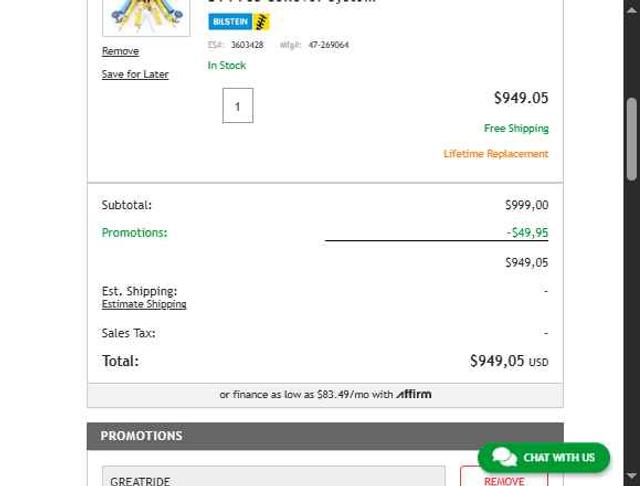The width and height of the screenshot is (640, 486).
Task: Remove the item from the cart
Action: pyautogui.click(x=120, y=51)
